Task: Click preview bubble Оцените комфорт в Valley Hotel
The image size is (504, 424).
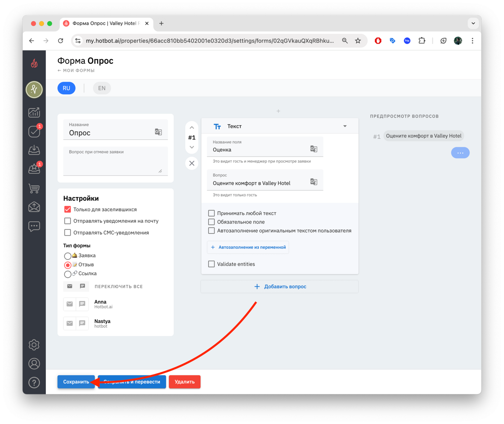Action: [424, 136]
